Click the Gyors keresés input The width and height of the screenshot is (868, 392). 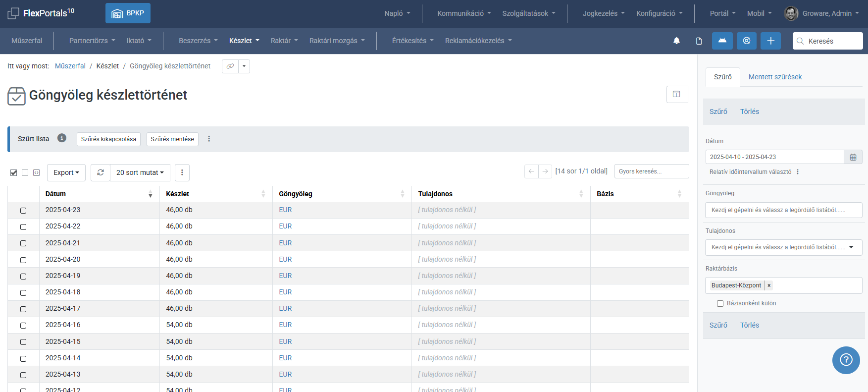click(x=652, y=171)
